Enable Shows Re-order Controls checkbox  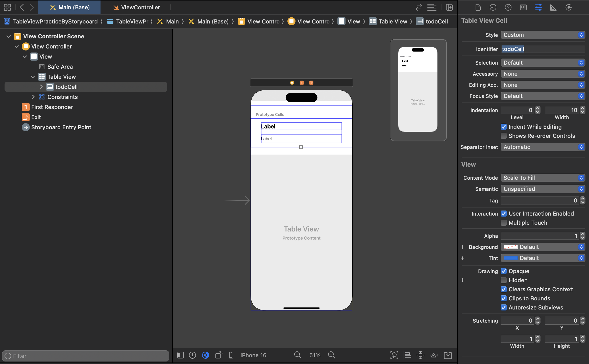(504, 136)
